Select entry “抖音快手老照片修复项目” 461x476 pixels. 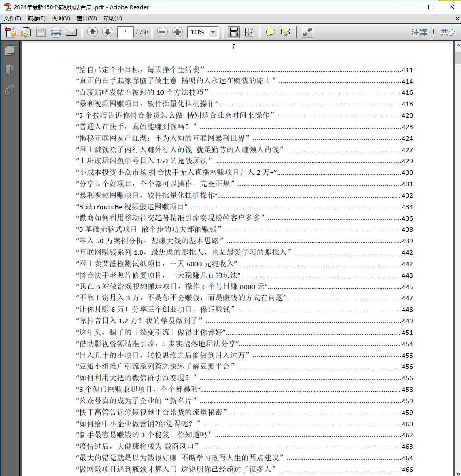[x=244, y=275]
